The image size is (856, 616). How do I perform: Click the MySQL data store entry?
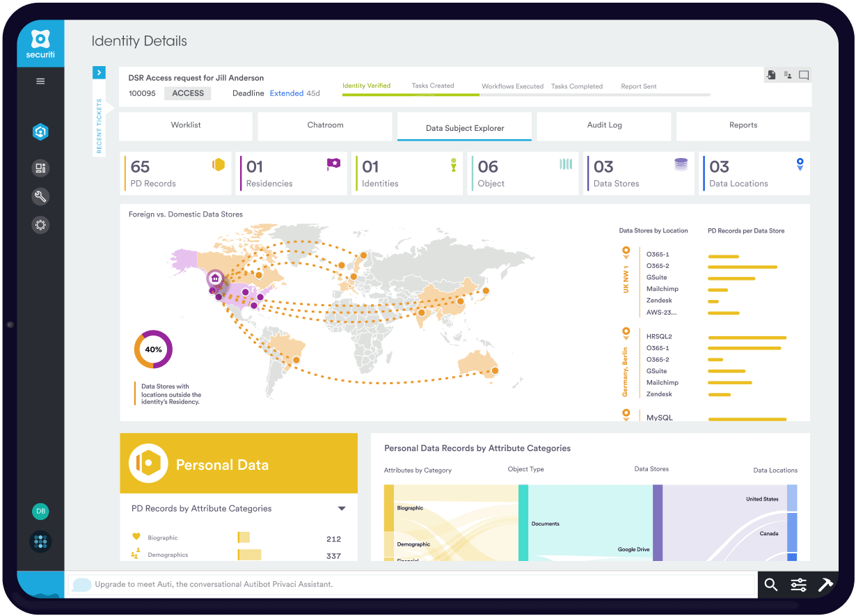660,418
